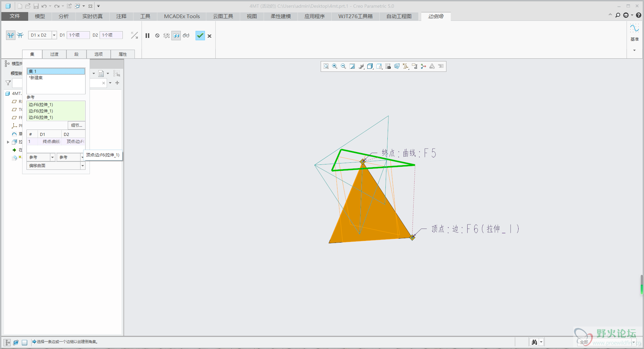Click the regenerate model icon

tap(69, 6)
